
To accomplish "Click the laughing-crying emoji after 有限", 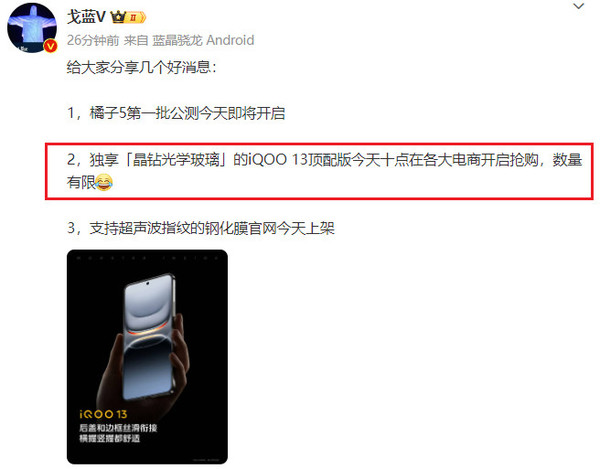I will pyautogui.click(x=104, y=182).
